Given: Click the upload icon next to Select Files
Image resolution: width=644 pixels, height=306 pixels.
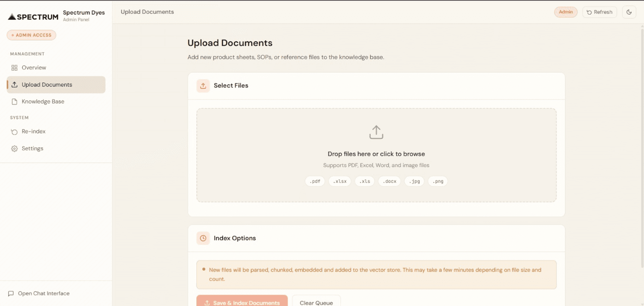Looking at the screenshot, I should (x=203, y=86).
